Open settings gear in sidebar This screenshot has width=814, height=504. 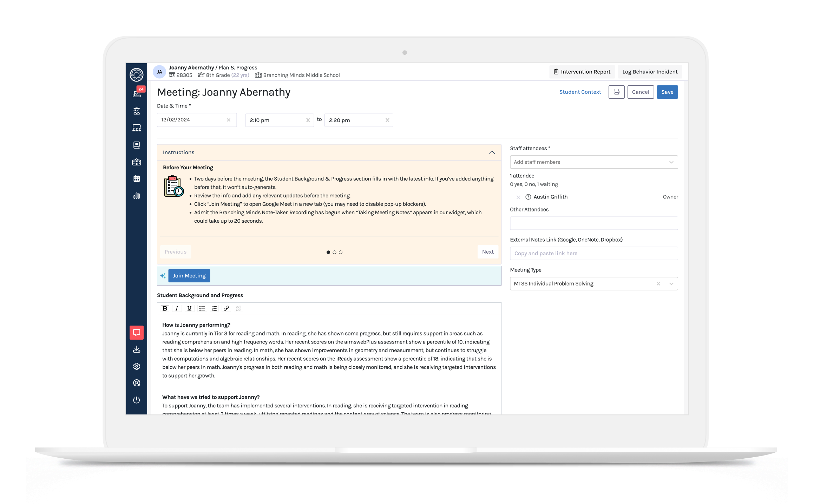(x=137, y=366)
